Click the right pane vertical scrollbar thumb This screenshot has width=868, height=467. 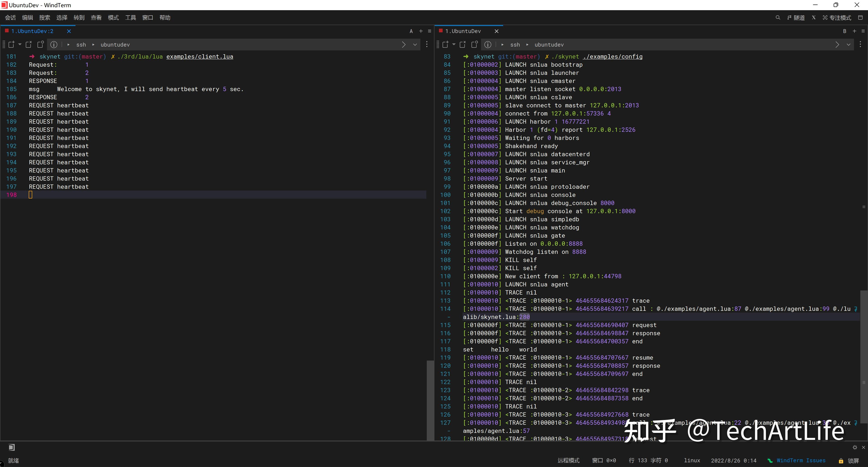(x=864, y=357)
